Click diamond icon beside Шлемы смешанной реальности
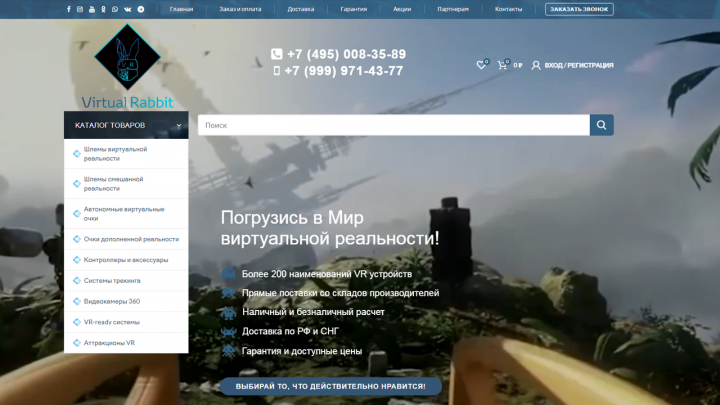Image resolution: width=720 pixels, height=405 pixels. pos(77,184)
